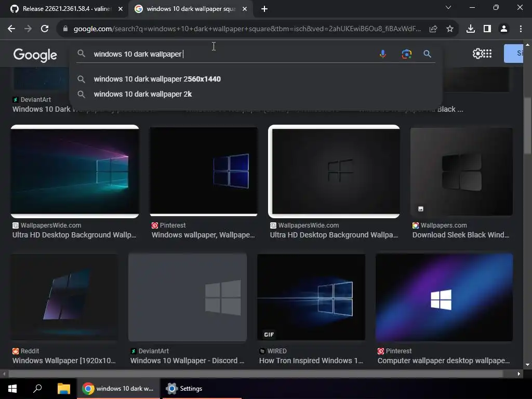
Task: Choose suggestion ending in 2560x1440
Action: 157,79
